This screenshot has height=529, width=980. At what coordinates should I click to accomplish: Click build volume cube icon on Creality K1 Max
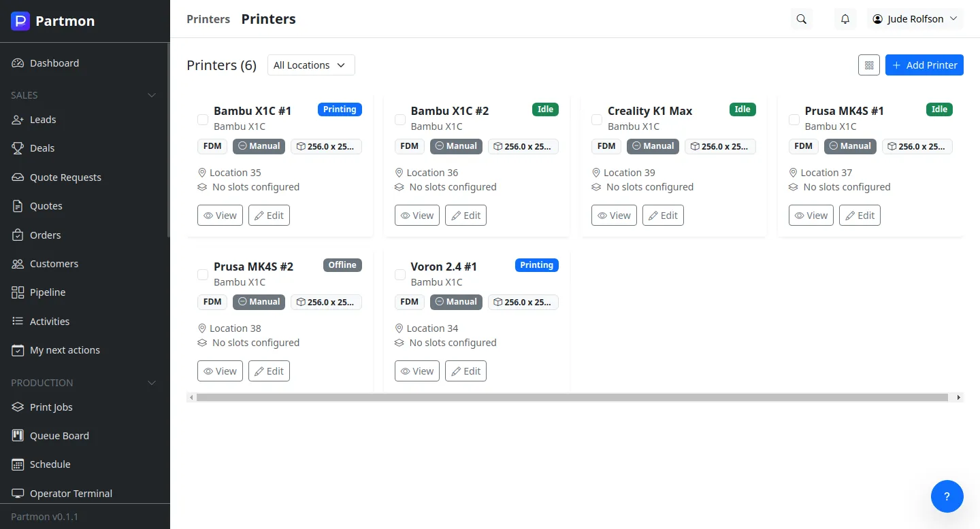point(695,146)
